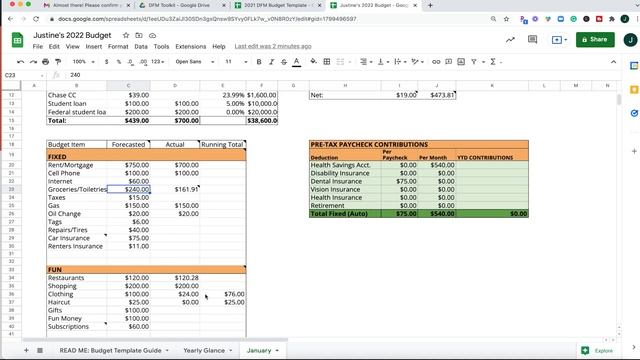Increase decimal places

pos(143,62)
